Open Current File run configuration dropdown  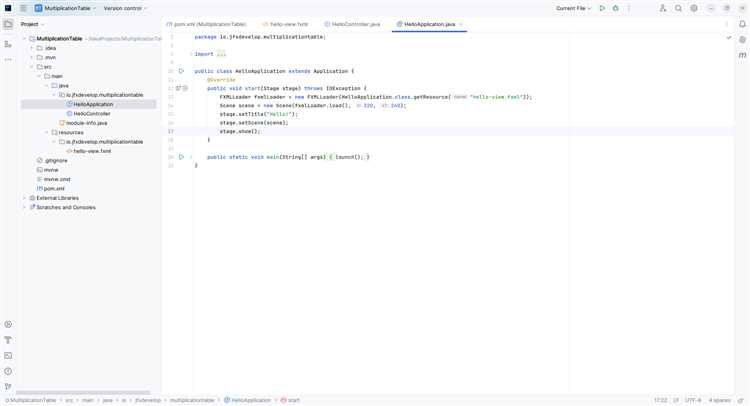coord(574,8)
